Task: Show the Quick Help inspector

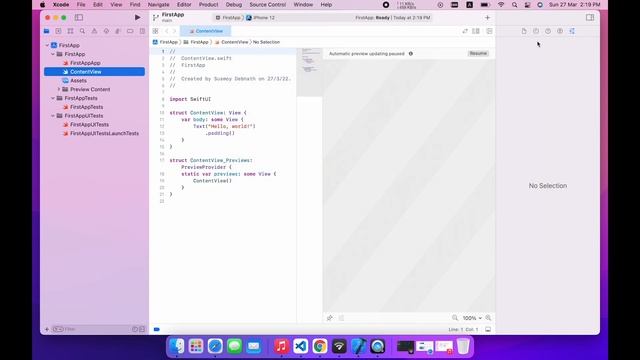Action: pyautogui.click(x=548, y=31)
